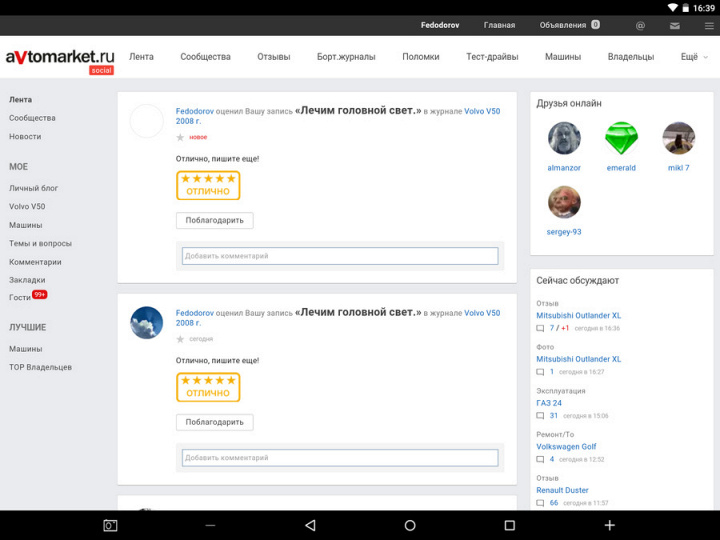Click the comment icon under Volkswagen Golf
The width and height of the screenshot is (720, 540).
click(540, 460)
